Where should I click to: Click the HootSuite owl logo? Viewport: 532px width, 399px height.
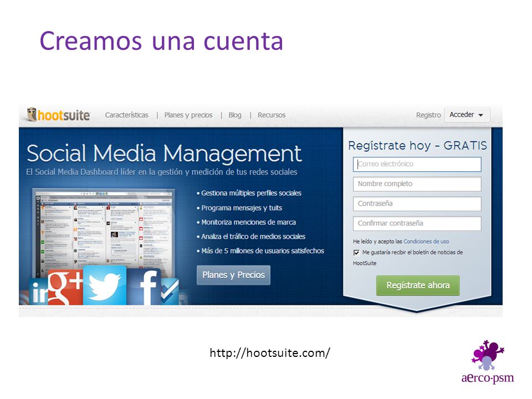[x=58, y=115]
